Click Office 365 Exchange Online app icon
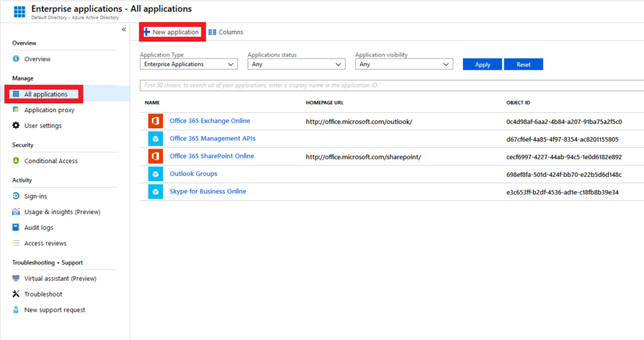Image resolution: width=644 pixels, height=340 pixels. point(156,121)
